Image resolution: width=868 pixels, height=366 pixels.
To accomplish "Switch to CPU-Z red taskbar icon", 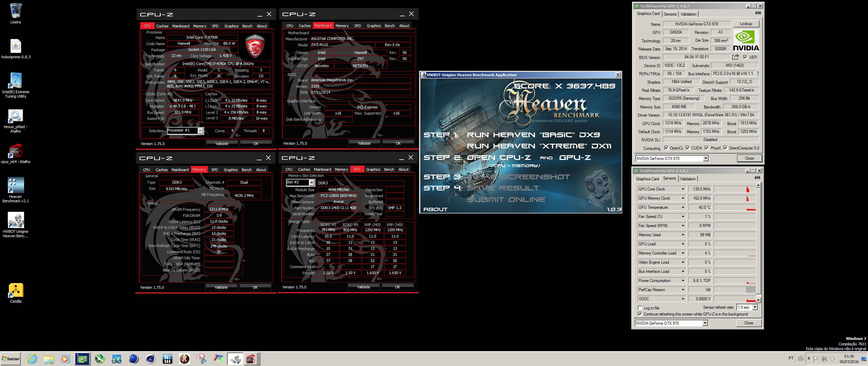I will (251, 359).
